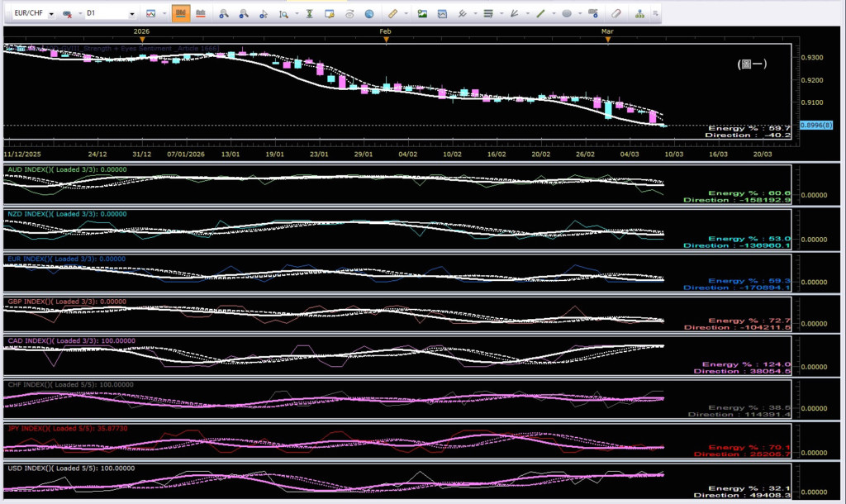Click the eraser tool icon
The image size is (846, 504).
coord(615,14)
